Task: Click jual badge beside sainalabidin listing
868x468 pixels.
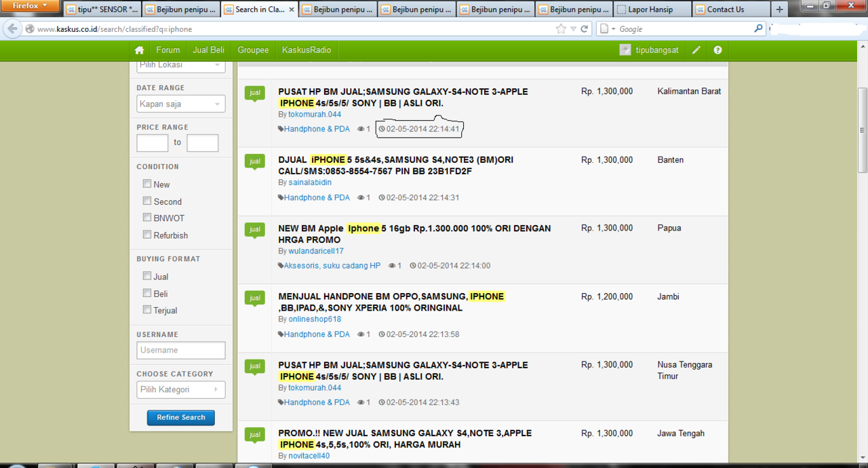Action: point(255,161)
